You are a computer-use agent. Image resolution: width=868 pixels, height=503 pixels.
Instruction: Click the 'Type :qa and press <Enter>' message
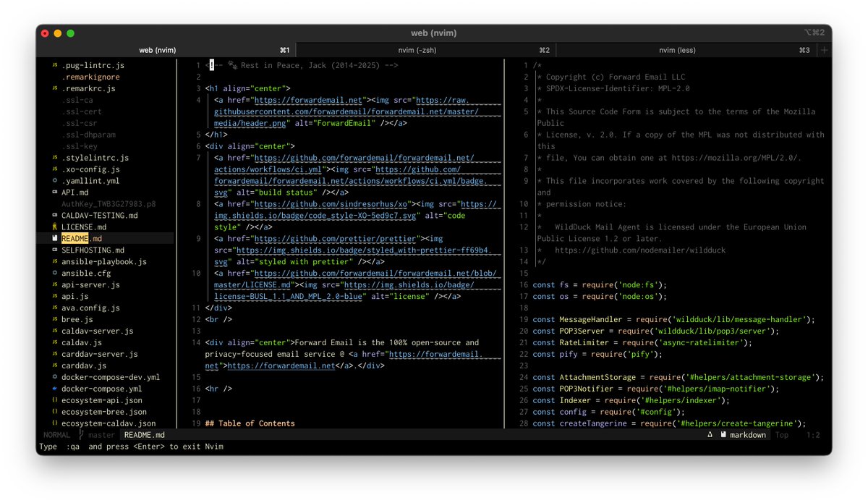coord(131,447)
